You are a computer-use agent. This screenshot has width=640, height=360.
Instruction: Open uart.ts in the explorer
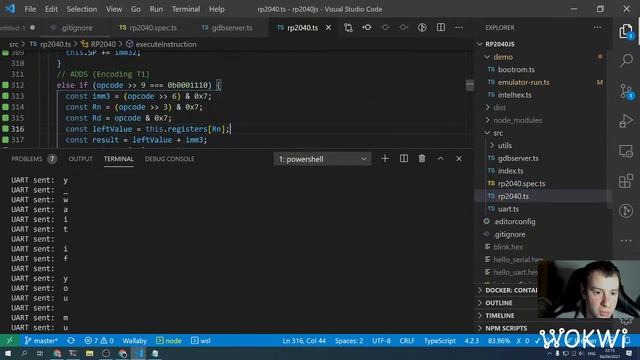[508, 209]
